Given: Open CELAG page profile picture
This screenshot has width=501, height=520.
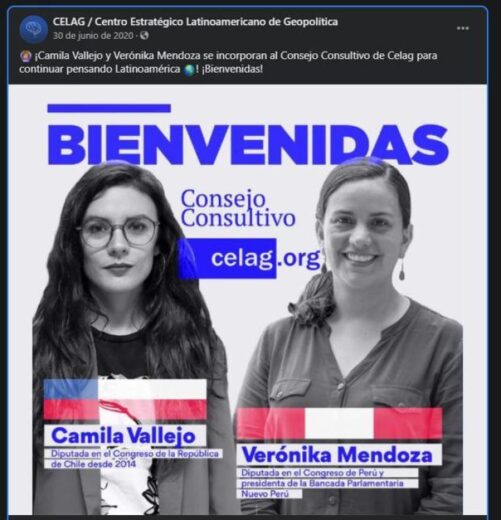Looking at the screenshot, I should pyautogui.click(x=33, y=29).
